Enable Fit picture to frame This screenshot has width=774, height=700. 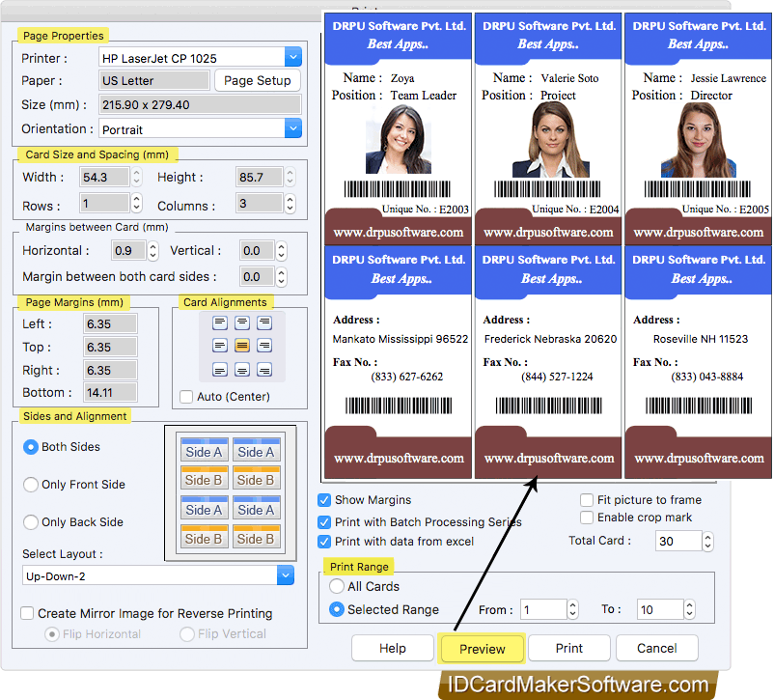(x=587, y=500)
